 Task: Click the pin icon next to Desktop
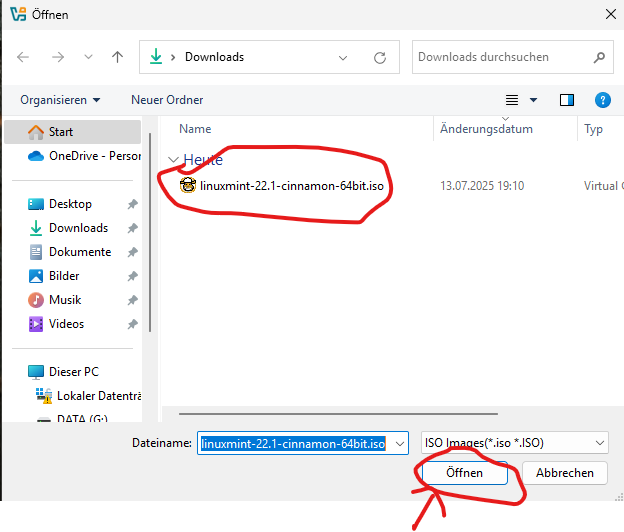133,204
